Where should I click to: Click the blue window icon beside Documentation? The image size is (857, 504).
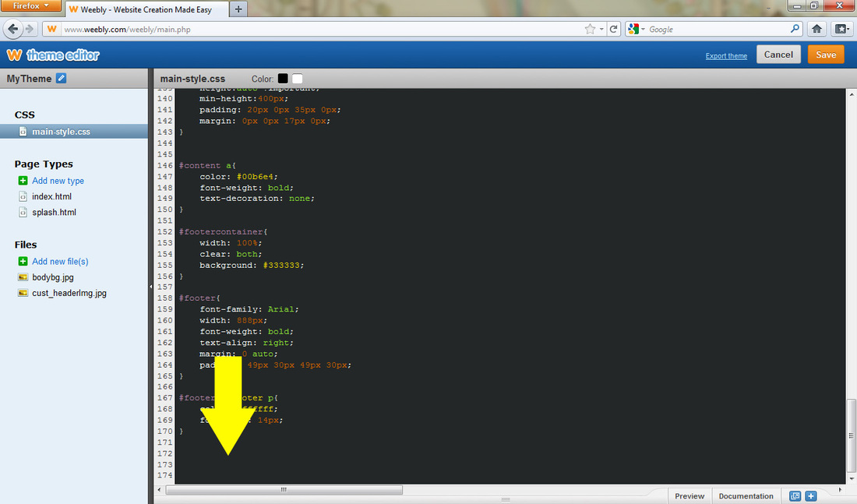795,496
